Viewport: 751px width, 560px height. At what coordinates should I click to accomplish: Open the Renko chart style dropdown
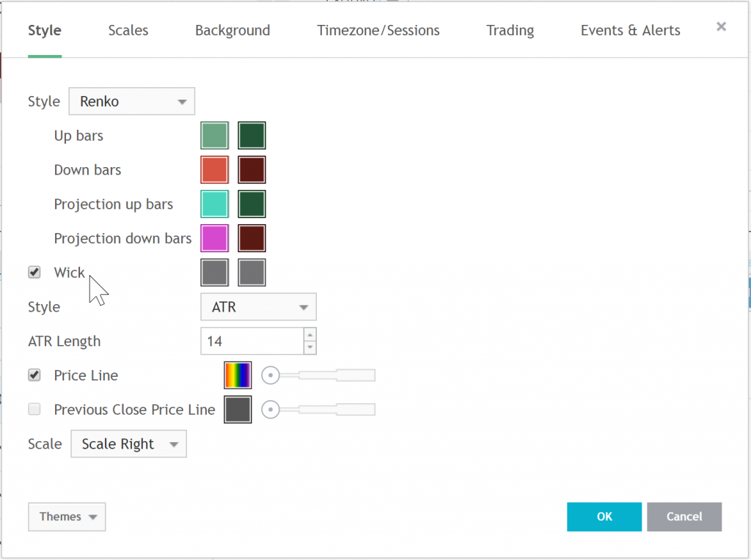[132, 102]
